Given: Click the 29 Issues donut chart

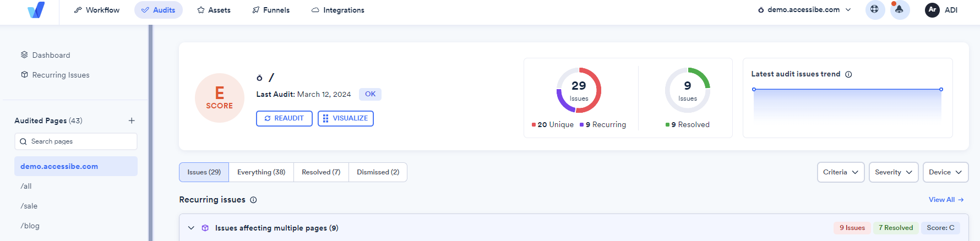Looking at the screenshot, I should pyautogui.click(x=579, y=90).
